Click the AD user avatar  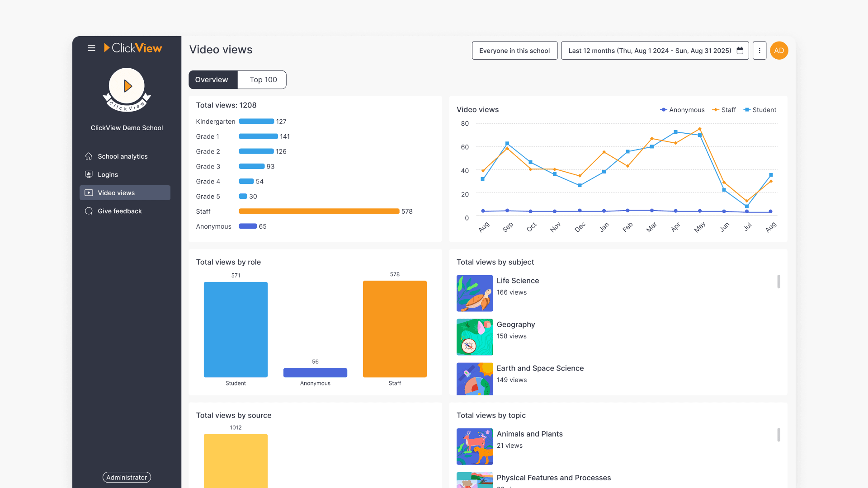(x=779, y=51)
